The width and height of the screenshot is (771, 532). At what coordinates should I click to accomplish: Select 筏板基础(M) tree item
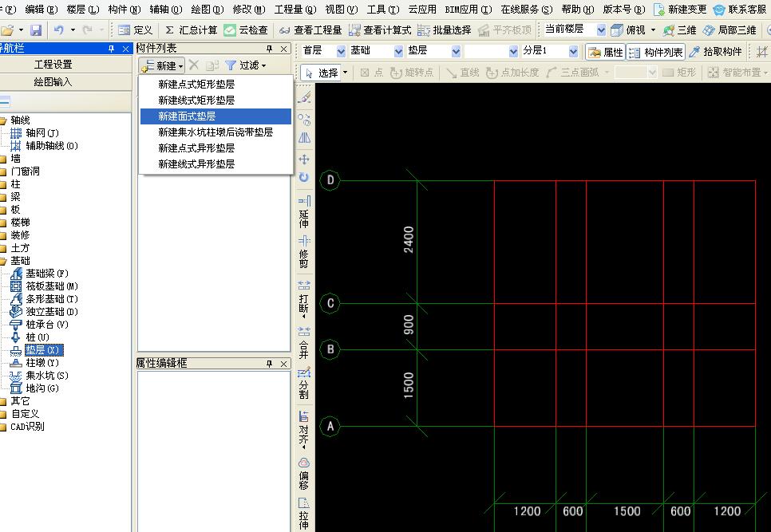coord(44,286)
